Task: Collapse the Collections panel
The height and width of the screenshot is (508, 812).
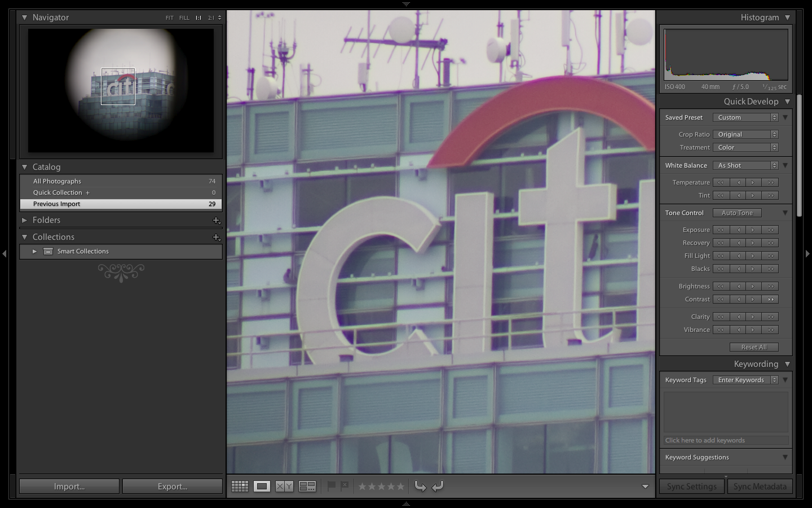Action: coord(24,237)
